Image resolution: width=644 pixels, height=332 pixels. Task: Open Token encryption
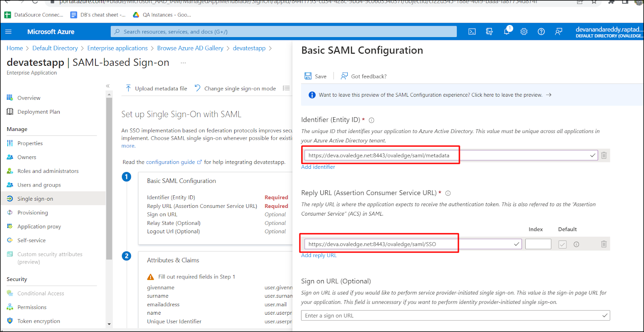(39, 321)
